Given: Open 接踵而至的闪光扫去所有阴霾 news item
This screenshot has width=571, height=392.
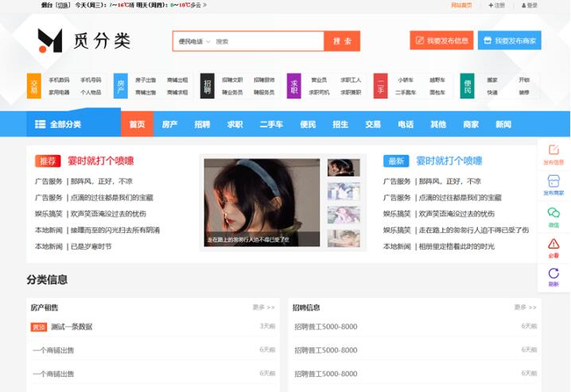Looking at the screenshot, I should point(115,230).
